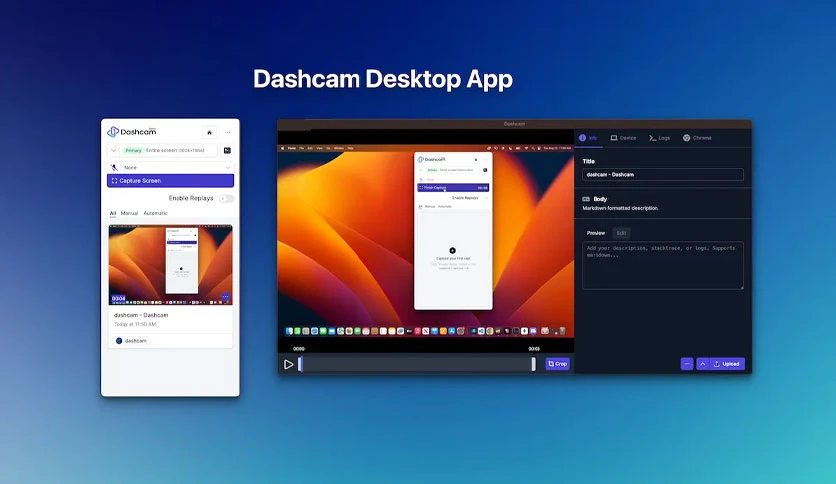This screenshot has height=484, width=836.
Task: Click the 00:00 start time label
Action: point(299,349)
